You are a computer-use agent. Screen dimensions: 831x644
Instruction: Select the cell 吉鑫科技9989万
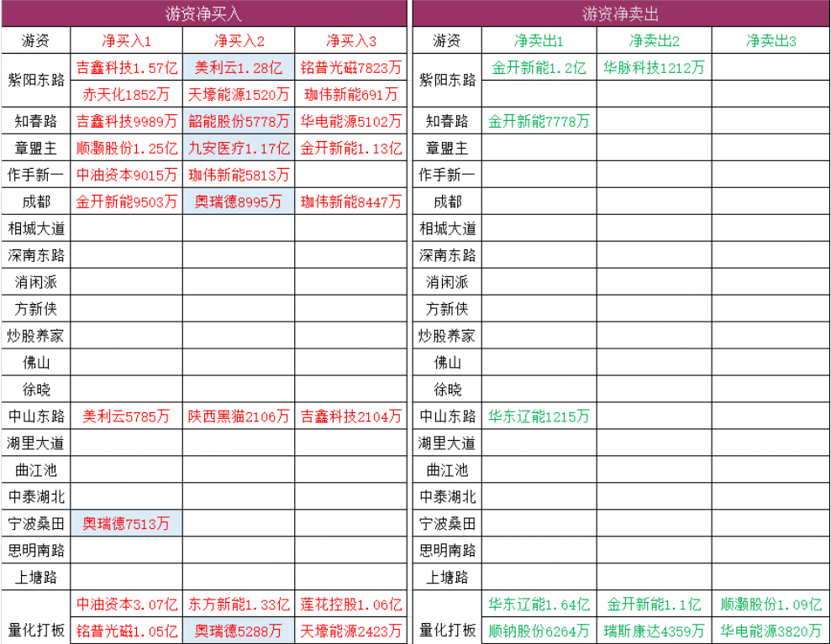(127, 121)
